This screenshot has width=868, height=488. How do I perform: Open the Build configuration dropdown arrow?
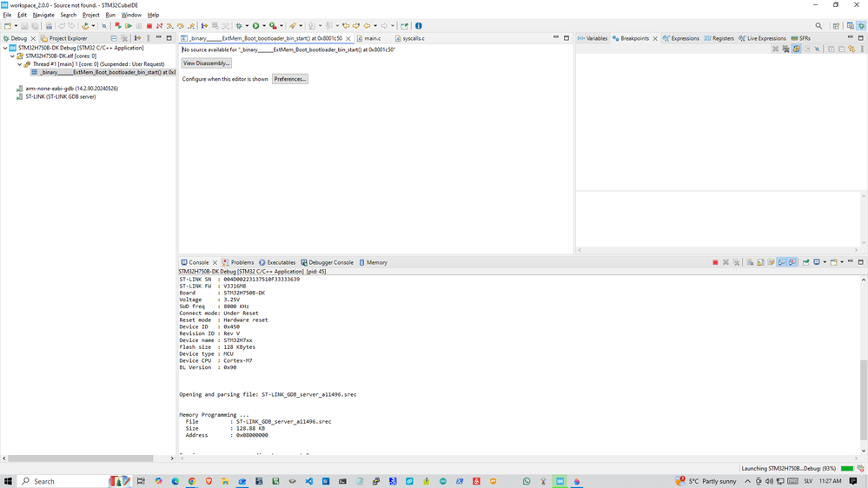(93, 25)
